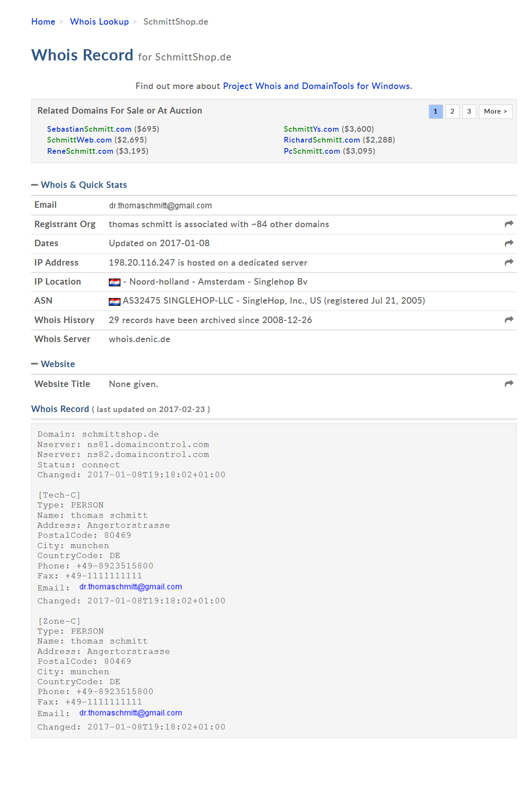Go to page 3 of related domains
The image size is (532, 796).
tap(469, 111)
